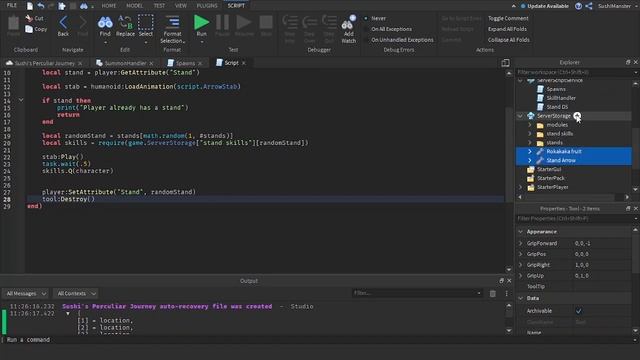Screen dimensions: 640x360
Task: Collapse the ribbon with caret icon
Action: [x=513, y=6]
